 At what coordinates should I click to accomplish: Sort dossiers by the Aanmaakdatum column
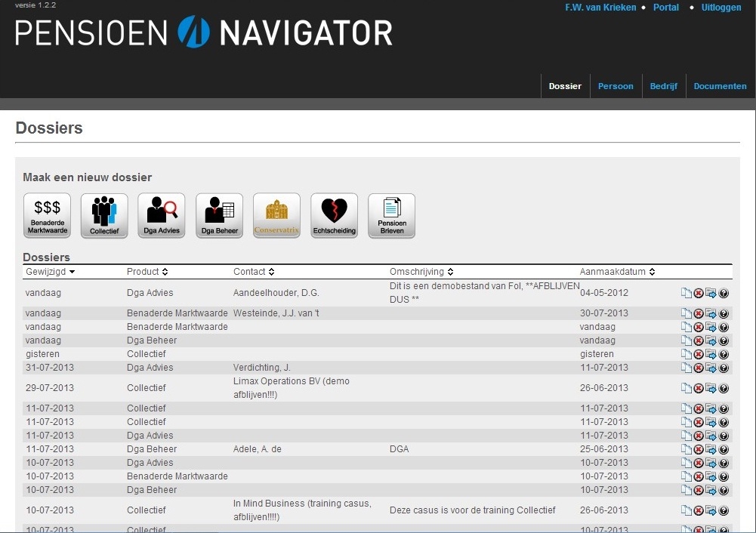(617, 272)
